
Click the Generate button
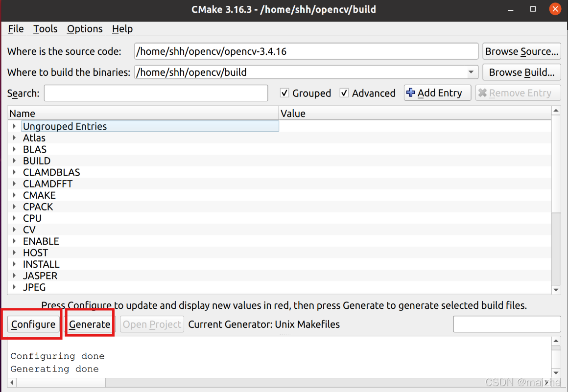(90, 324)
